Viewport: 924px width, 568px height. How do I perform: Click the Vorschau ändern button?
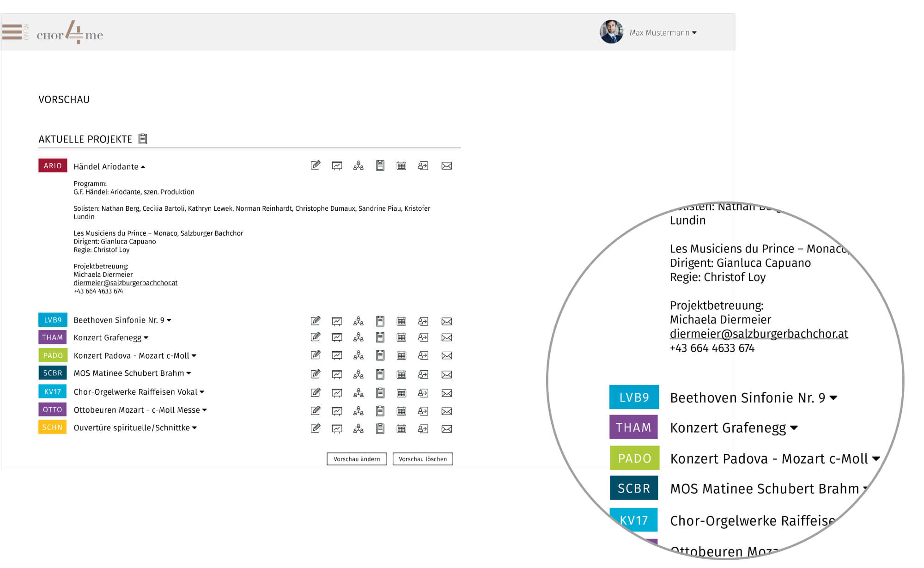coord(357,459)
